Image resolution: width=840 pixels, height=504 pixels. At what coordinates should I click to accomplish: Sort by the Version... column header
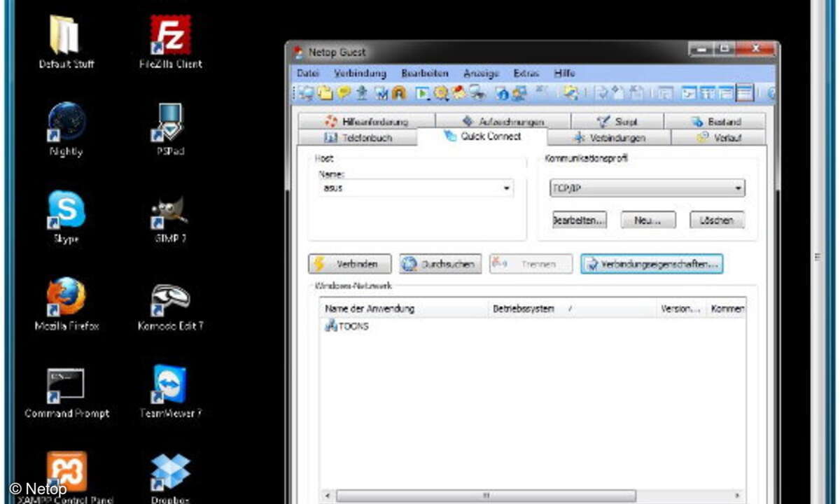point(681,308)
